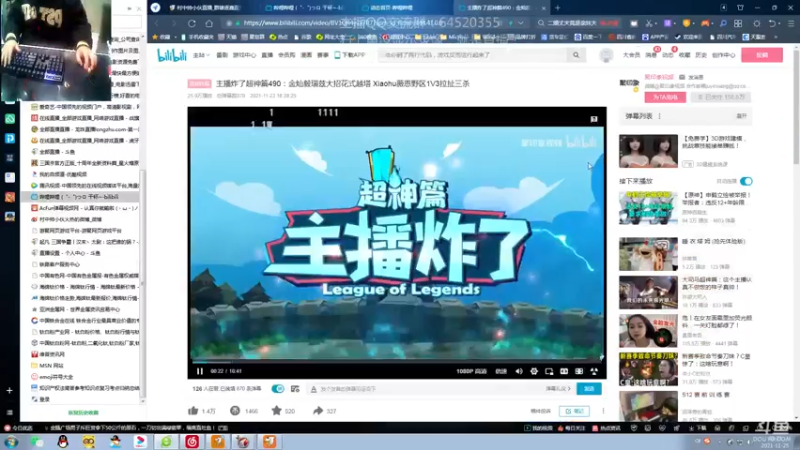800x450 pixels.
Task: Enter web fullscreen mode icon
Action: pos(579,371)
